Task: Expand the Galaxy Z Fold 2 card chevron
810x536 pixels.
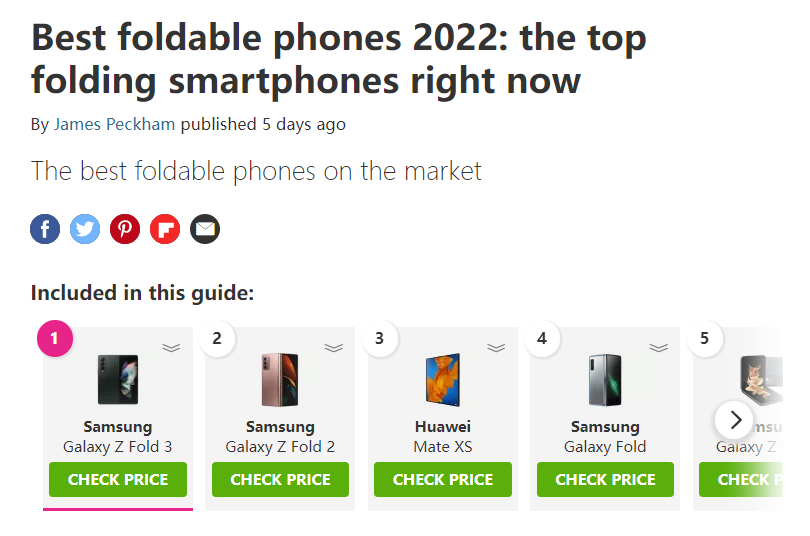Action: pyautogui.click(x=333, y=348)
